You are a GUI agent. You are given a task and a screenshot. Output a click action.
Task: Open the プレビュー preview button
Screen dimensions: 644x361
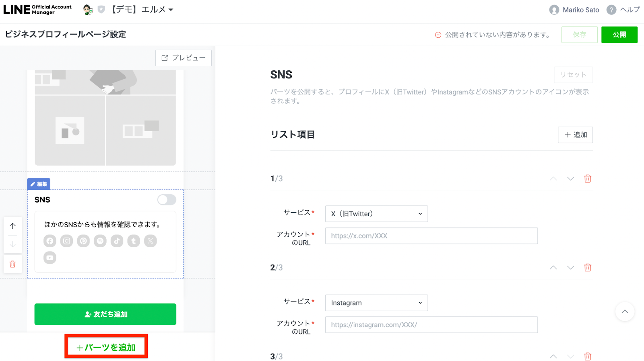pyautogui.click(x=184, y=58)
